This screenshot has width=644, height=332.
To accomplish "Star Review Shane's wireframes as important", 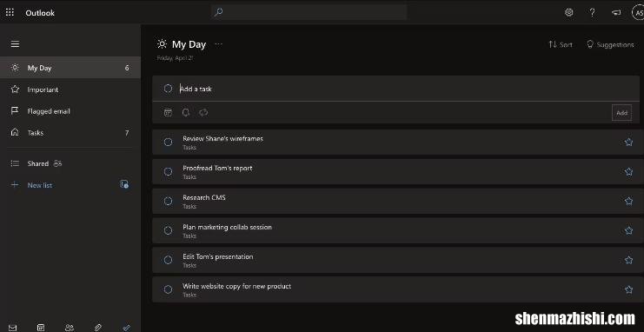I will [x=628, y=143].
